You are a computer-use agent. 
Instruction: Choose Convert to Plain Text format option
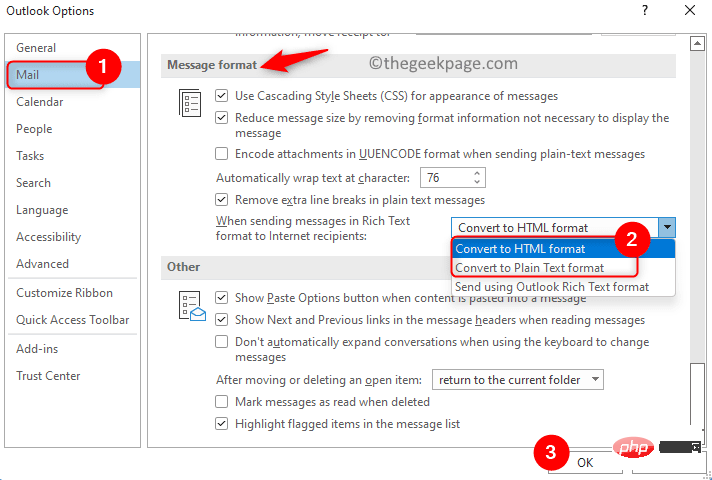563,268
